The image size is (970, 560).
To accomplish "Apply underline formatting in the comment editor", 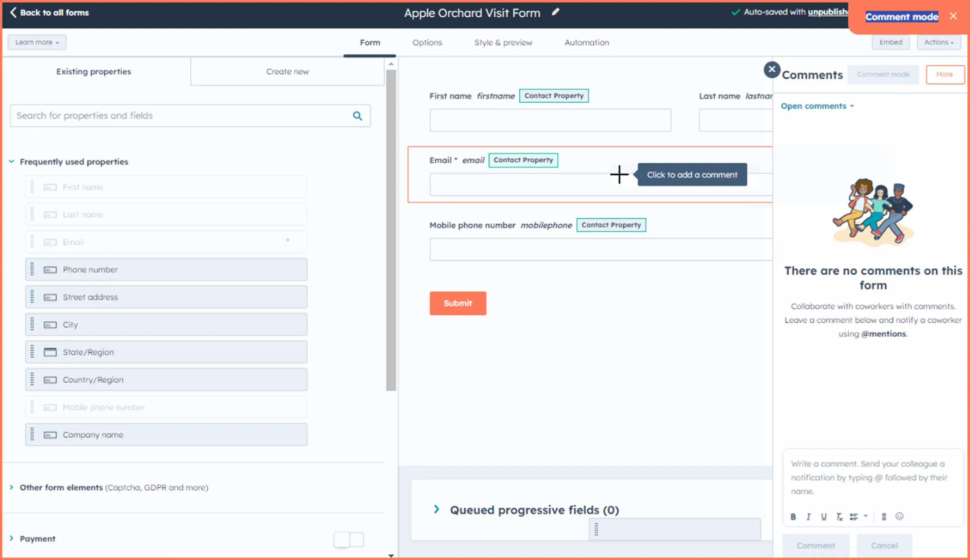I will [x=824, y=517].
